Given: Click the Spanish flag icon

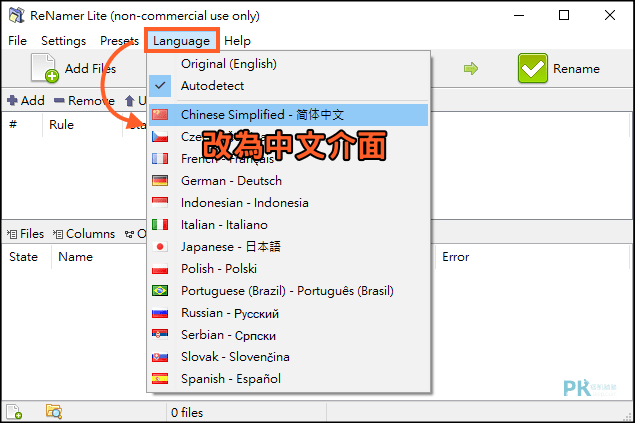Looking at the screenshot, I should (x=160, y=378).
